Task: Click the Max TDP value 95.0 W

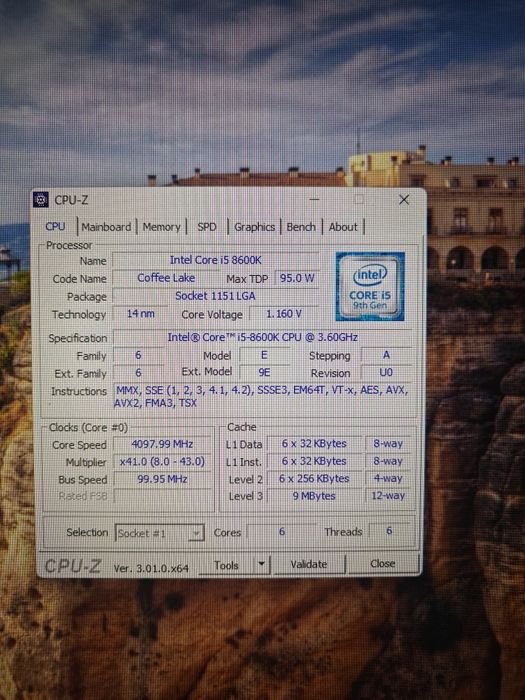Action: click(297, 278)
